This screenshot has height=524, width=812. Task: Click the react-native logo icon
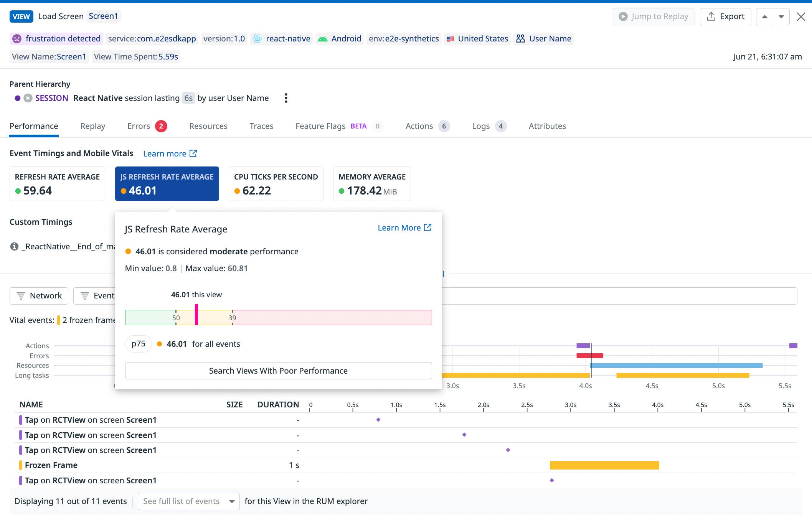coord(257,39)
